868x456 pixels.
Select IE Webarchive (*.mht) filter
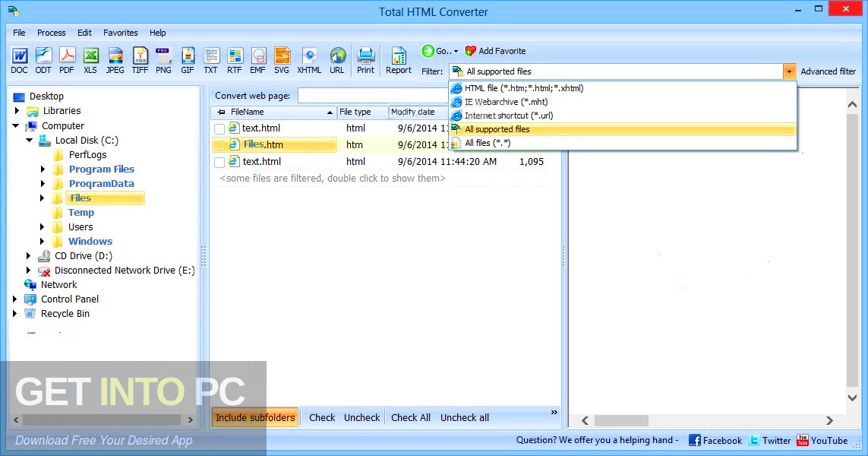click(x=623, y=102)
